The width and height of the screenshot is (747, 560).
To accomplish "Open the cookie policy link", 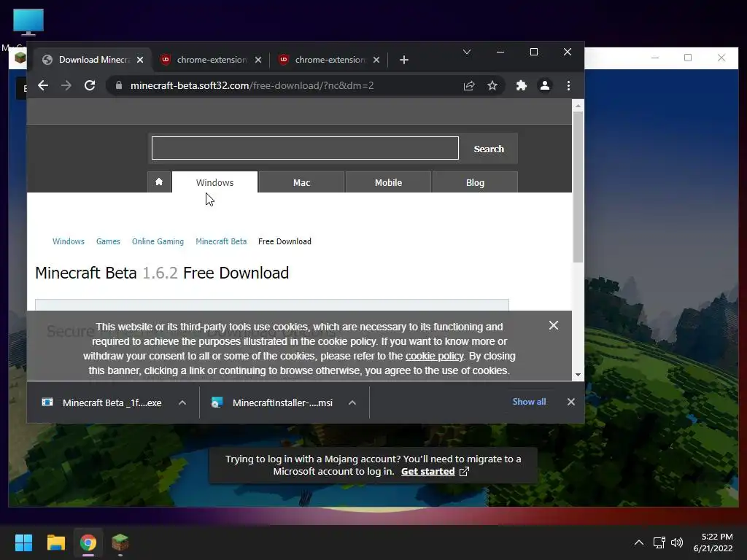I will click(435, 356).
